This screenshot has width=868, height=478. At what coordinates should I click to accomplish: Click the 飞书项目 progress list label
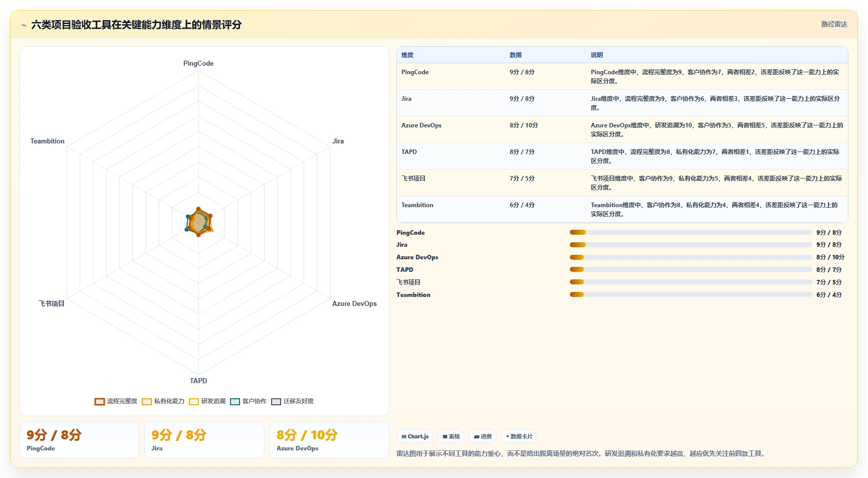coord(408,282)
